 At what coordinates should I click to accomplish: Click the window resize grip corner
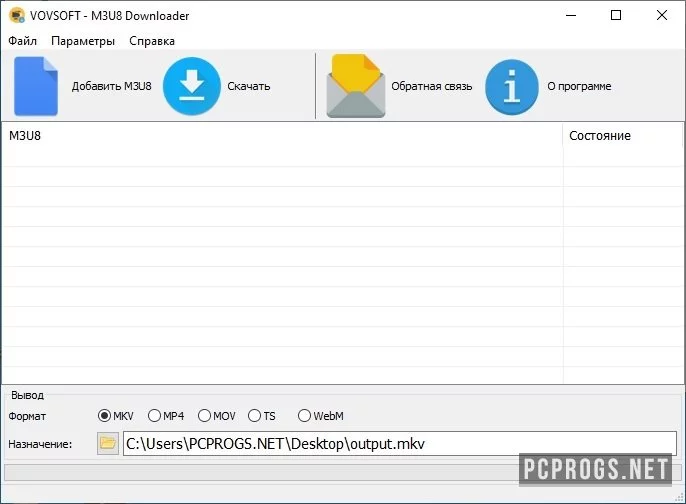pos(679,498)
